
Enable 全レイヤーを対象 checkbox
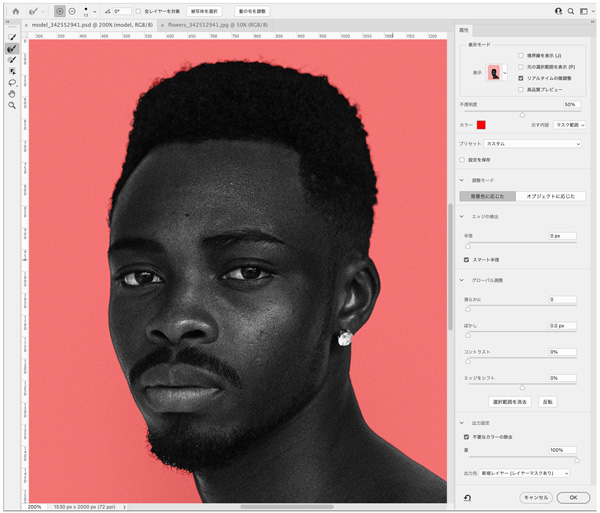(138, 11)
